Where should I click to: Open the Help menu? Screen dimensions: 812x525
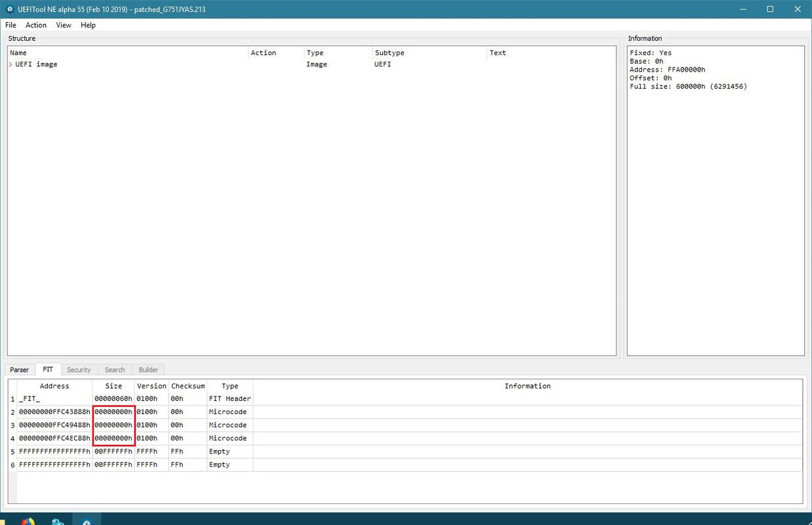coord(88,25)
